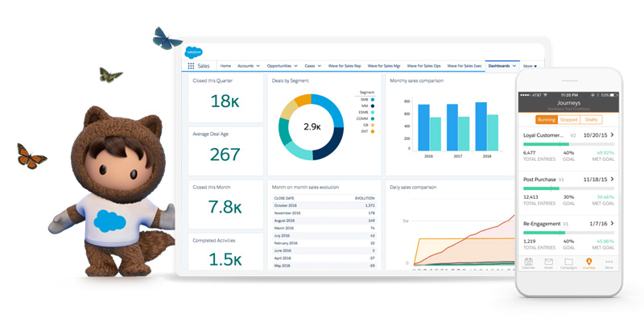Click the Re-Engagement progress bar
The image size is (644, 322).
pos(569,233)
